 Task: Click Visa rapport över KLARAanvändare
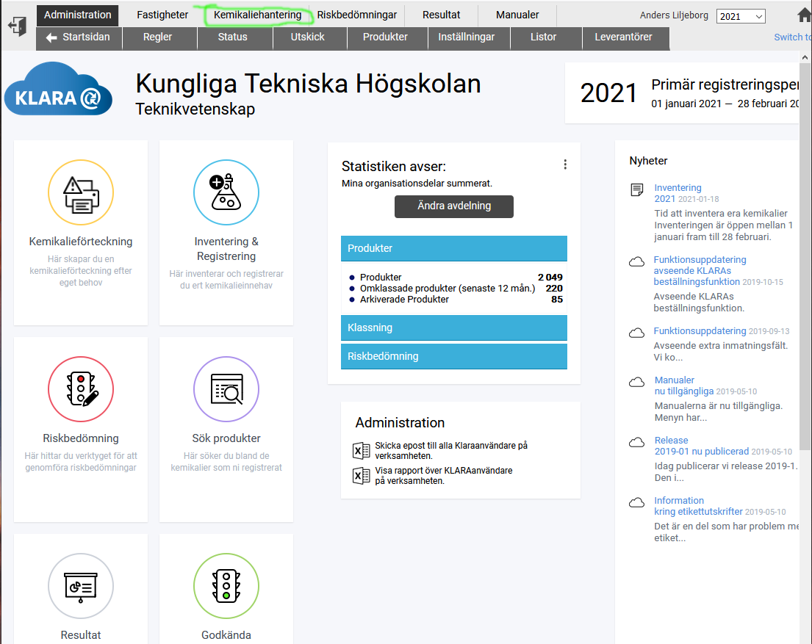click(443, 475)
